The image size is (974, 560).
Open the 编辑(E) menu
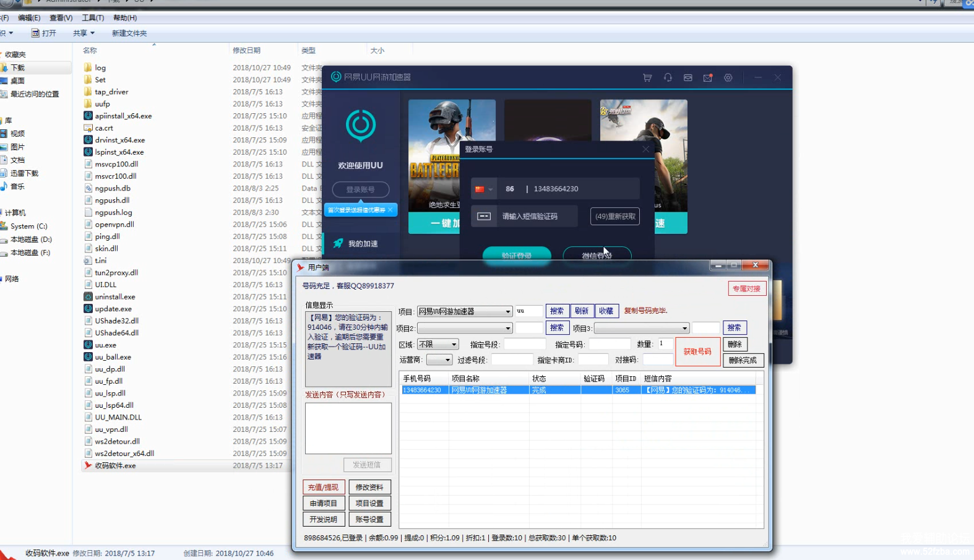29,18
